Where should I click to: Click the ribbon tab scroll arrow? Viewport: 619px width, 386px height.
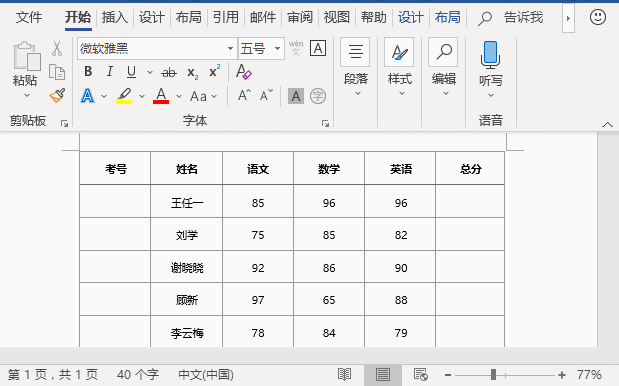[x=568, y=18]
